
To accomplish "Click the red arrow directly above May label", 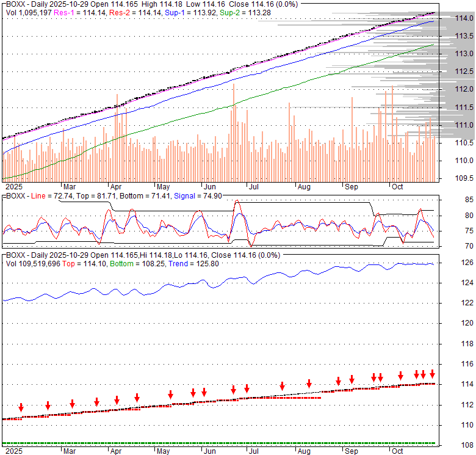I will pos(170,395).
